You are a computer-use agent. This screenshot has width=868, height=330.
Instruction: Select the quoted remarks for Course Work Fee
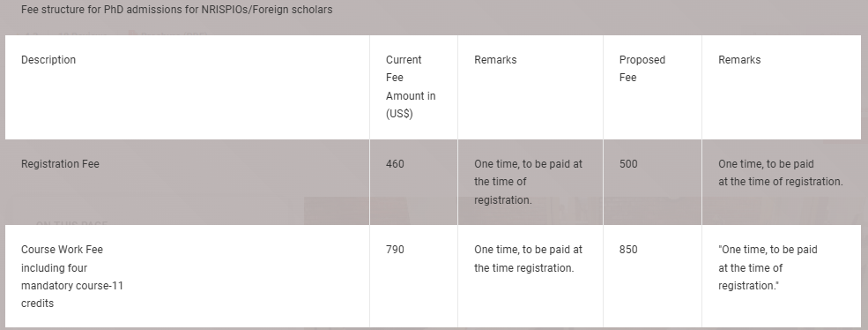coord(768,267)
